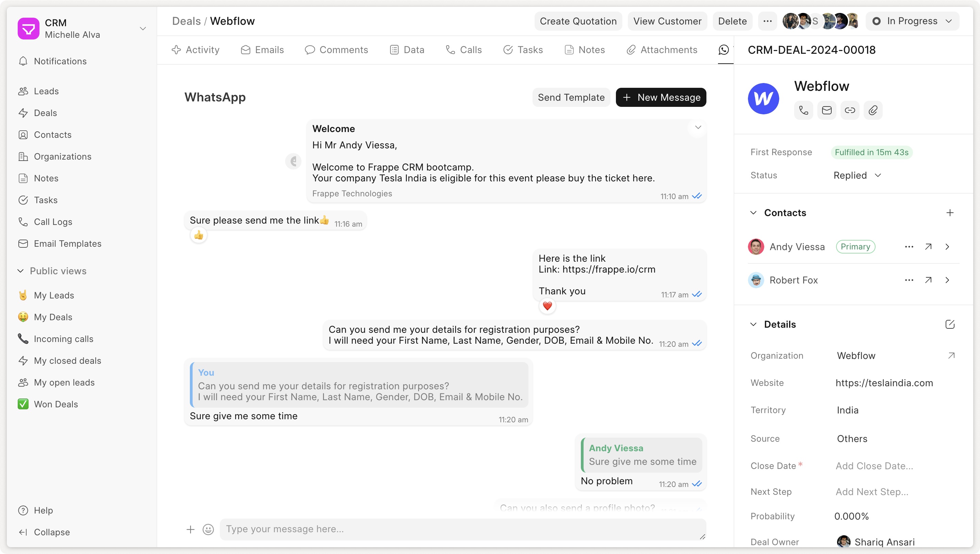The height and width of the screenshot is (554, 980).
Task: Click the email icon under Webflow
Action: point(827,110)
